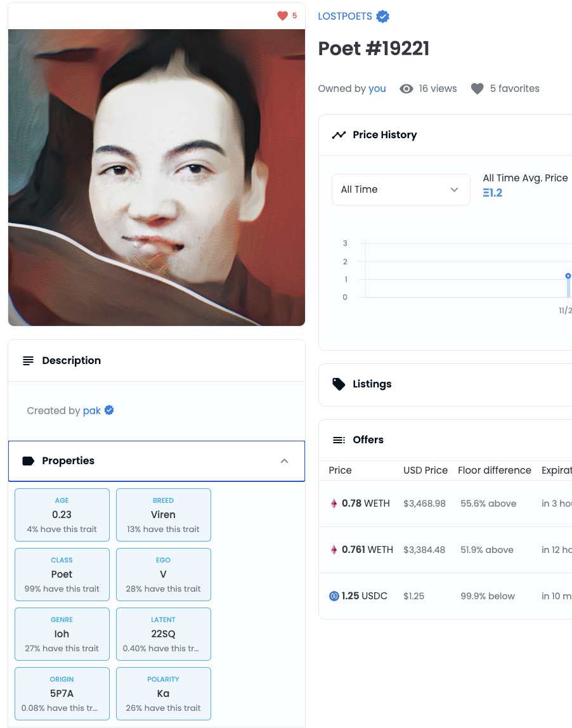Open the Poet #19221 artwork image
This screenshot has height=728, width=572.
(x=157, y=178)
